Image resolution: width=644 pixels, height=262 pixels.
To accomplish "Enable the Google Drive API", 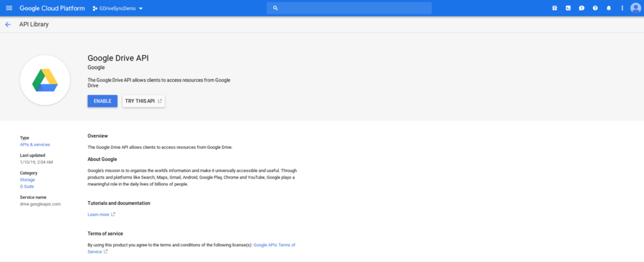I will pos(102,101).
